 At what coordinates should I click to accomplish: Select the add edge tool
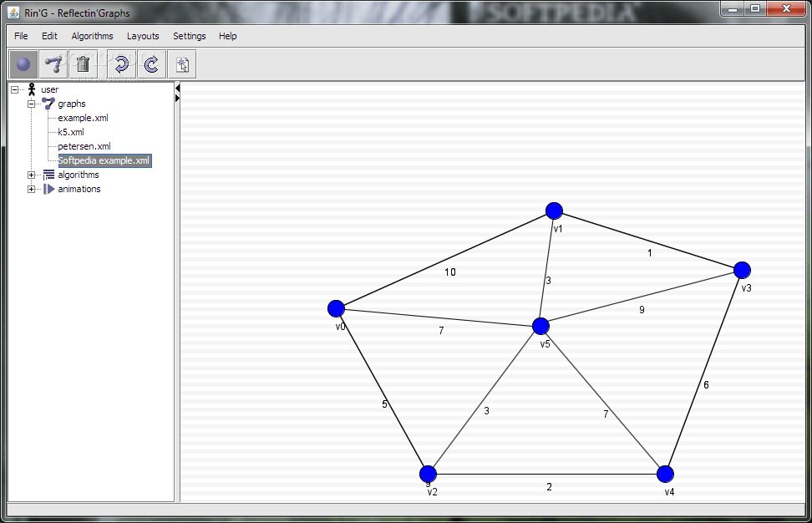pos(53,64)
